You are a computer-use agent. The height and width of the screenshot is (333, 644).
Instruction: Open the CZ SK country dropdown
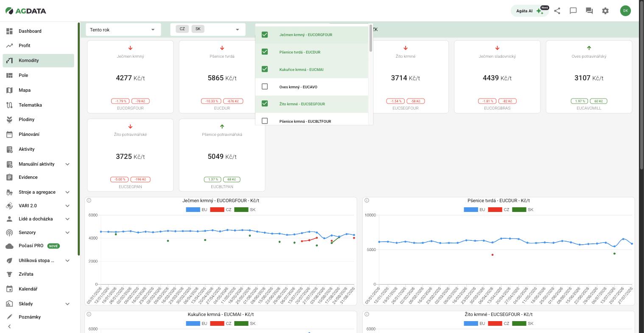(x=208, y=29)
